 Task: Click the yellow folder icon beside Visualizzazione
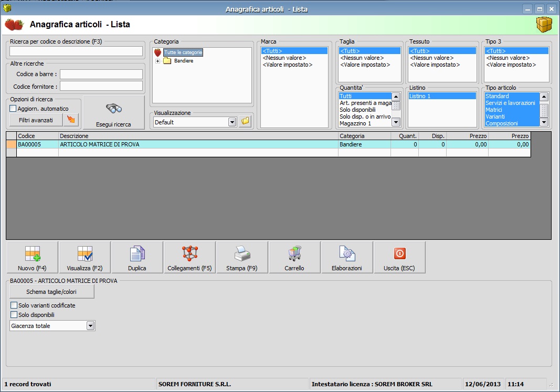(x=245, y=121)
